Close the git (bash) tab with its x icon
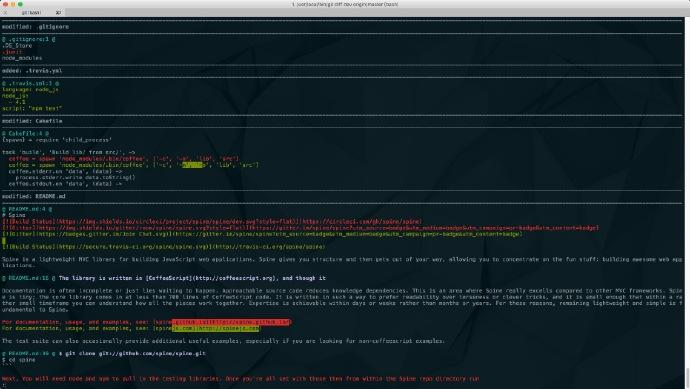Screen dimensions: 690x389 coord(5,13)
